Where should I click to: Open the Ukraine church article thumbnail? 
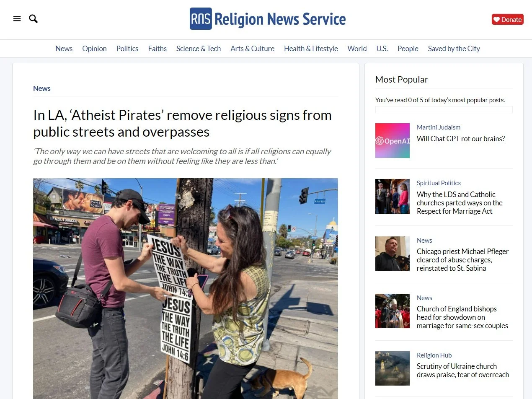tap(393, 368)
